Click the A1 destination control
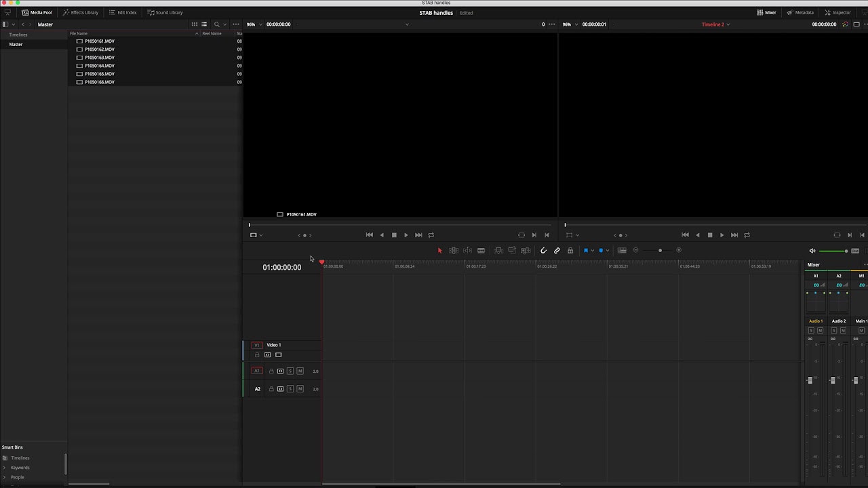Viewport: 868px width, 488px height. click(257, 371)
